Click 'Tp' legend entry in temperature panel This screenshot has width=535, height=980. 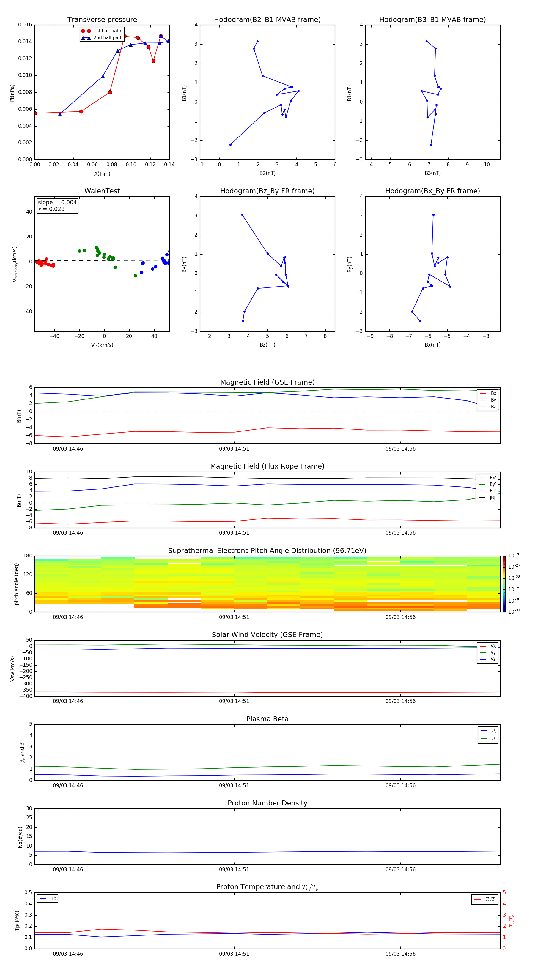click(x=48, y=899)
